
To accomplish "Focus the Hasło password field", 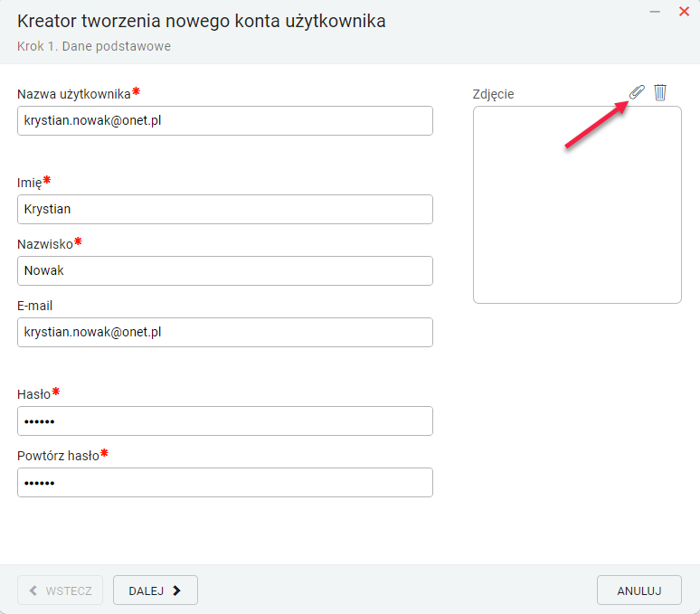I will (225, 420).
